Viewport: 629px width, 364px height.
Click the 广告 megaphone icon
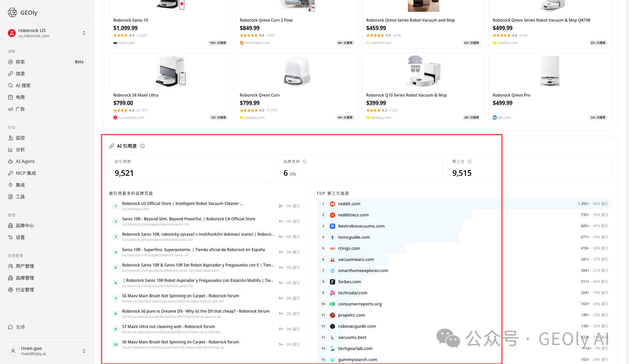(x=10, y=109)
